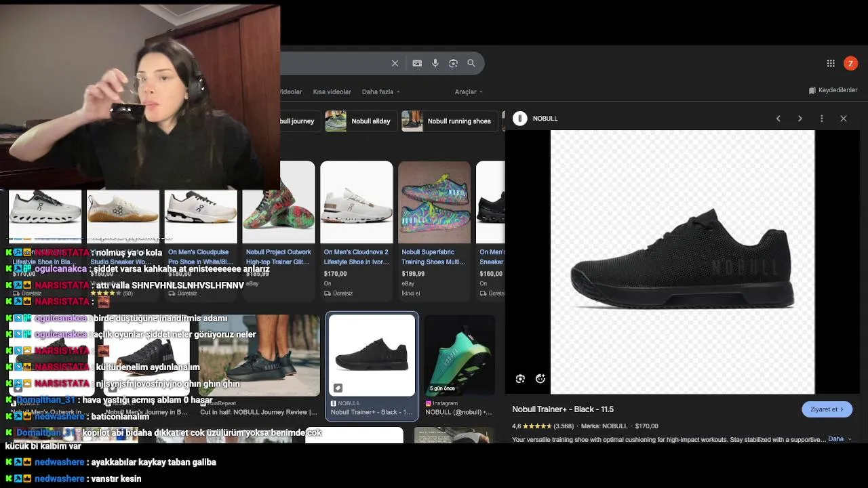Click the Ziyaret et button
This screenshot has height=488, width=868.
pos(827,409)
